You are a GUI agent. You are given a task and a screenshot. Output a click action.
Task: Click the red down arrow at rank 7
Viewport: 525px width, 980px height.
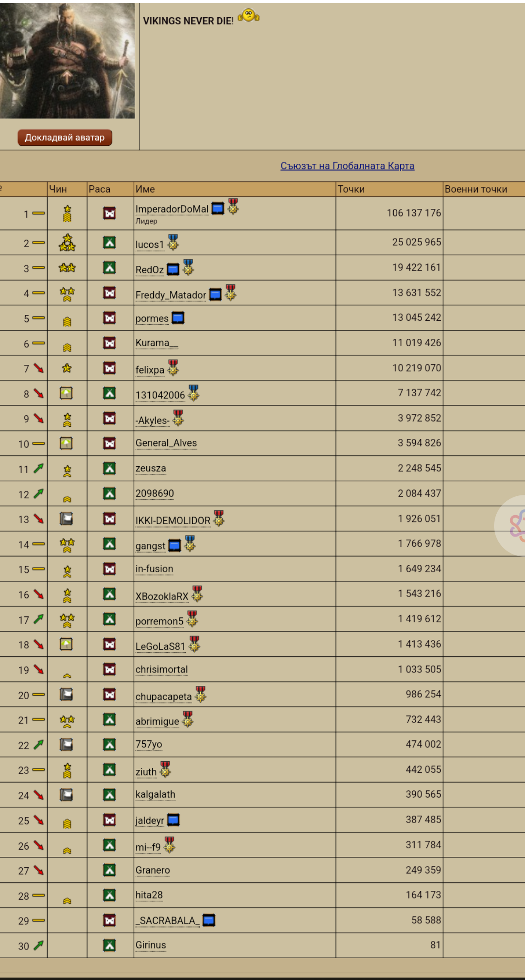39,368
